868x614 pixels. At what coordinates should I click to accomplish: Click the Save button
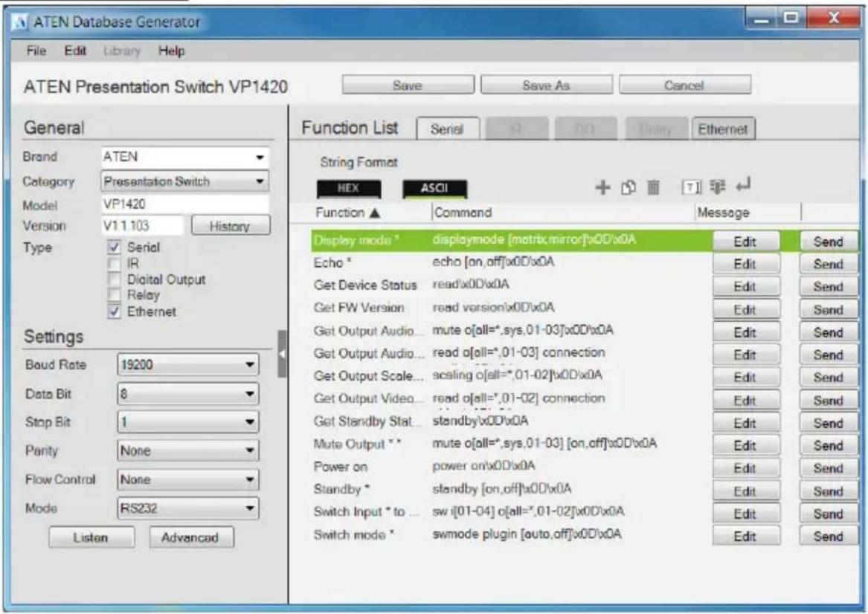pos(408,85)
